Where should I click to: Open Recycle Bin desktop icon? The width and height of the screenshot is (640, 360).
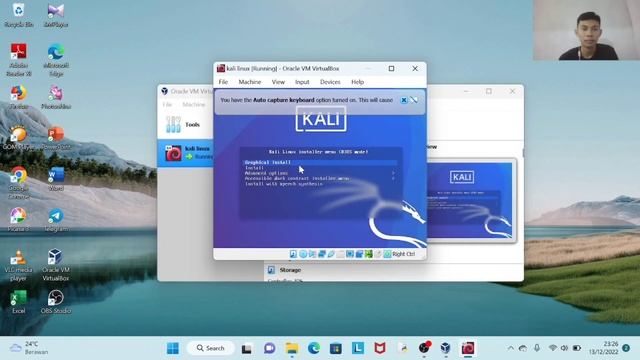(18, 15)
